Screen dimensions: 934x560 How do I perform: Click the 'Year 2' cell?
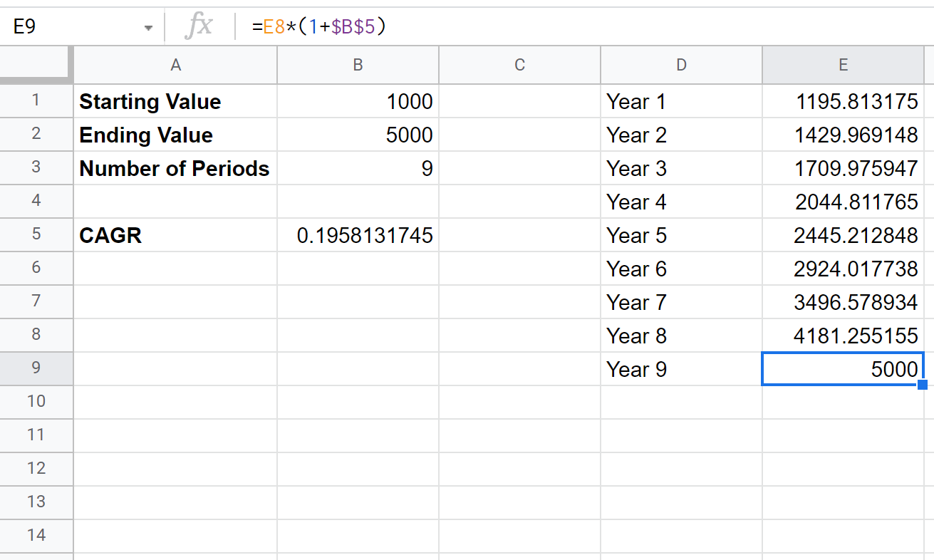681,135
